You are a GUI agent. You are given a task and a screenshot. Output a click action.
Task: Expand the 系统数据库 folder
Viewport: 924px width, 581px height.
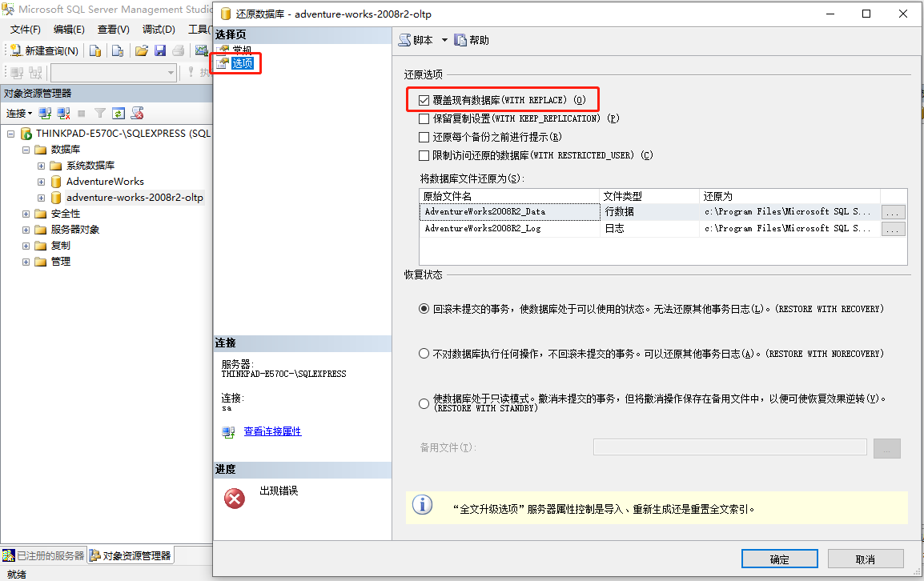tap(42, 166)
